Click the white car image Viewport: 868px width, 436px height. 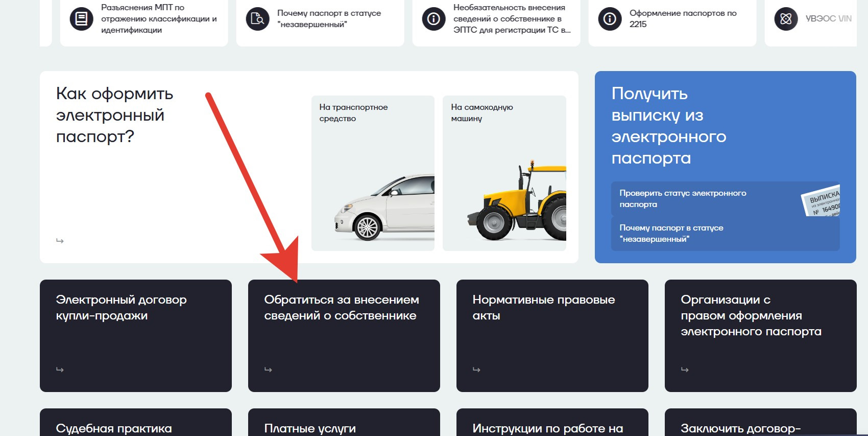[x=384, y=208]
